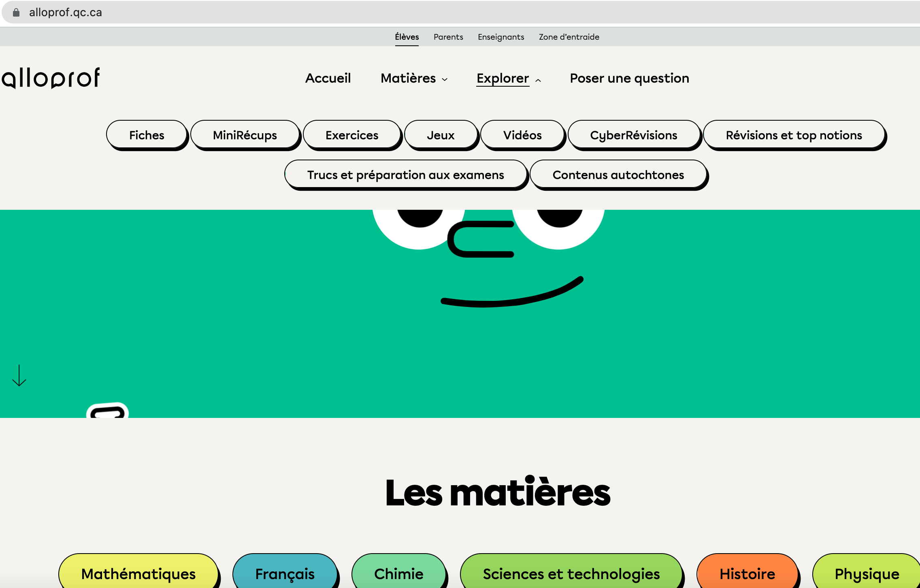Expand the Matières dropdown menu
This screenshot has height=588, width=920.
(x=414, y=78)
